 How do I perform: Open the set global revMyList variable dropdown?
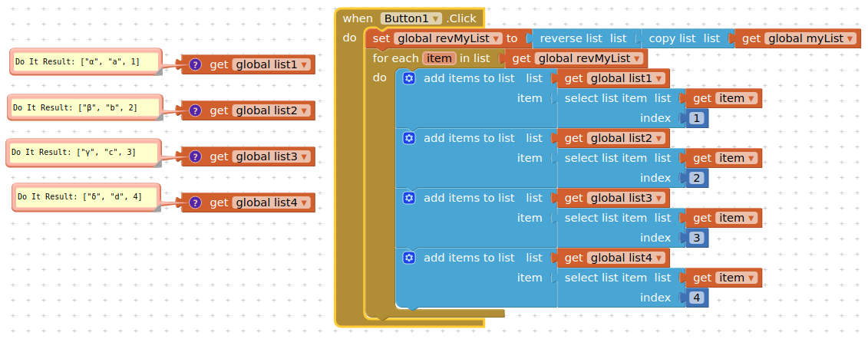coord(448,38)
